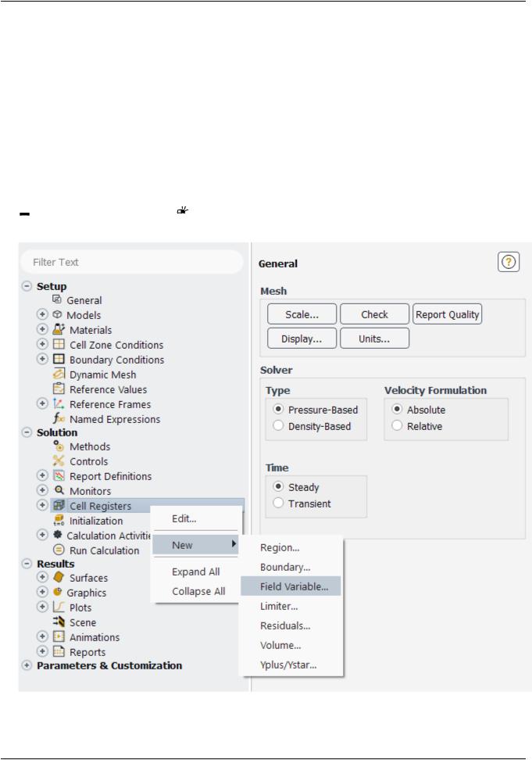Select Volume... in New submenu
The height and width of the screenshot is (760, 532).
pos(291,645)
